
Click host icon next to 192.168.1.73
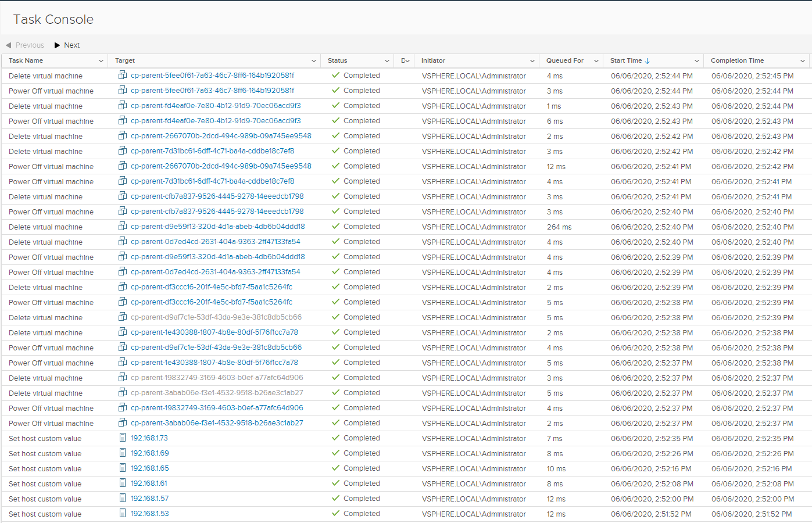pos(123,438)
